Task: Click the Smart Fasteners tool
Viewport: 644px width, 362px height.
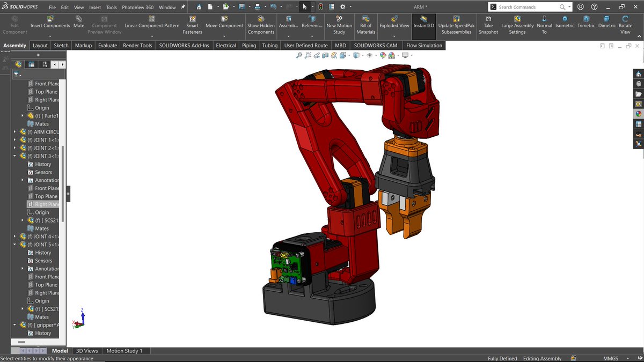Action: point(192,25)
